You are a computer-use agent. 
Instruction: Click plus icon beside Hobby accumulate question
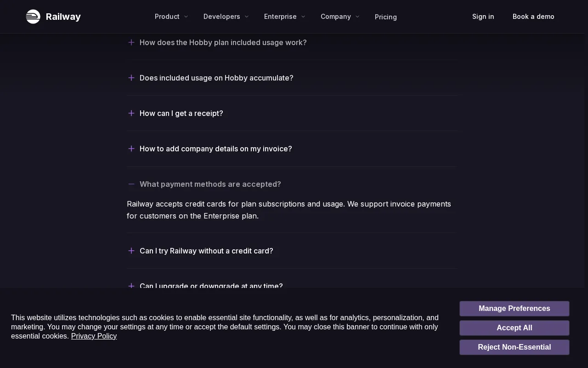pyautogui.click(x=131, y=78)
